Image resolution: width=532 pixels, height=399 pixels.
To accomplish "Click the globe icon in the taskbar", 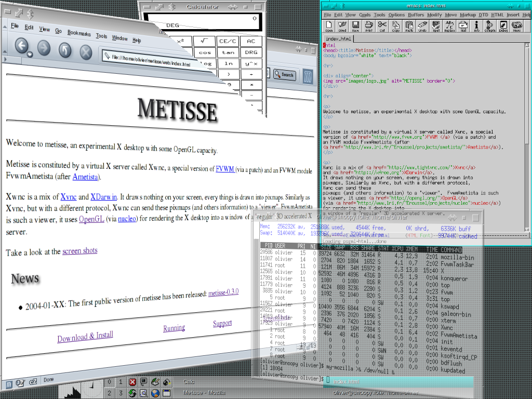I will coord(155,393).
